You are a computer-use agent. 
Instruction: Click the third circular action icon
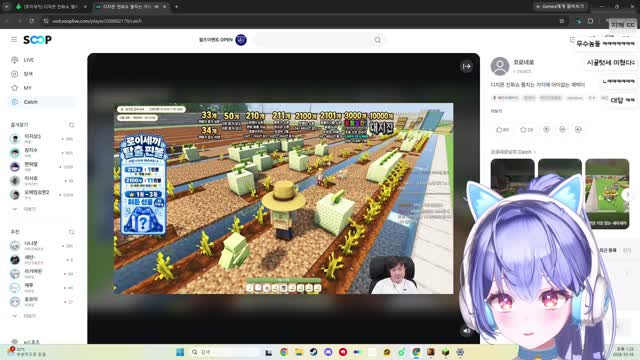pyautogui.click(x=578, y=129)
